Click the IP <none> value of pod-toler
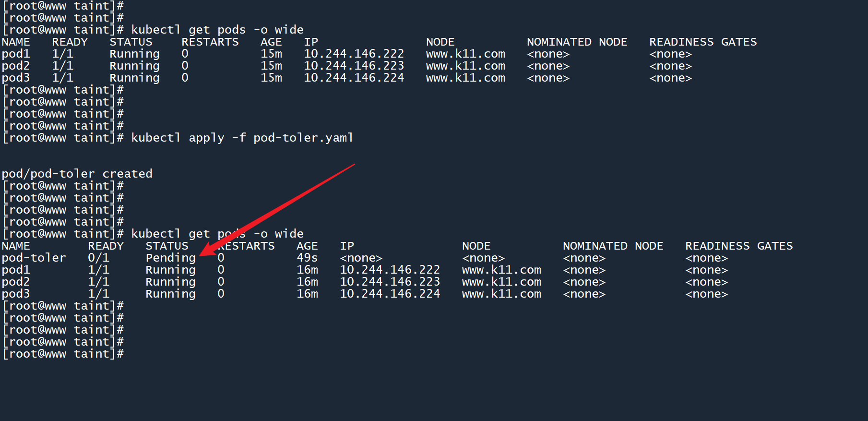868x421 pixels. [x=361, y=258]
